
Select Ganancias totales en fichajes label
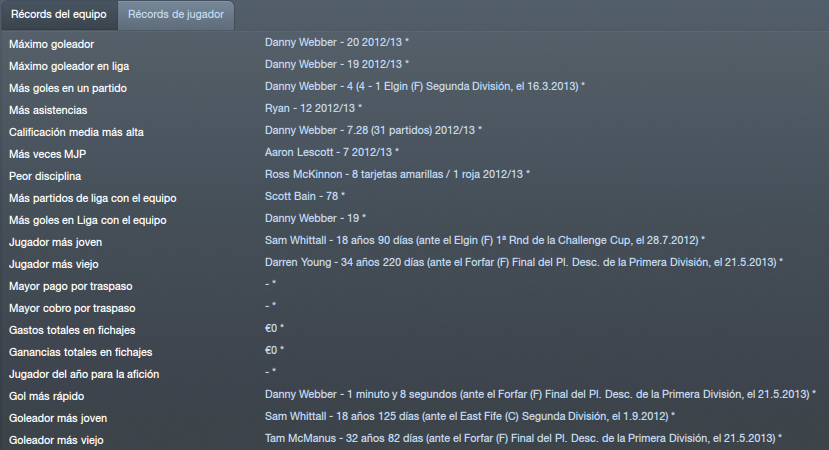click(80, 353)
